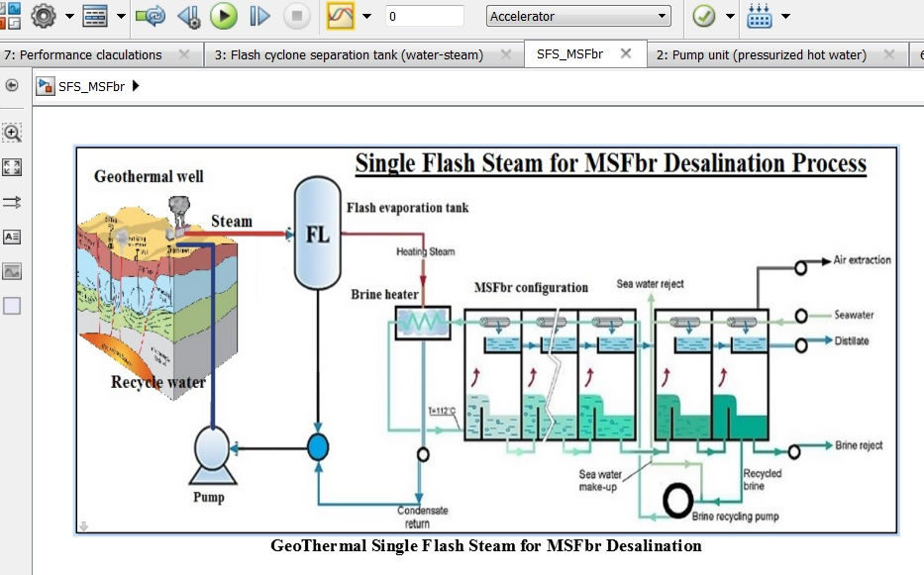Click the 'Air extraction' label
The width and height of the screenshot is (924, 575).
tap(862, 260)
